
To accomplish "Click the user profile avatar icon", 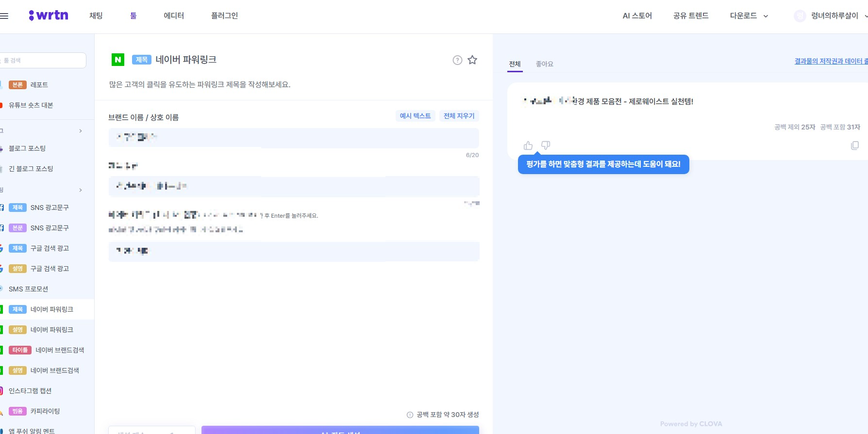I will (800, 16).
